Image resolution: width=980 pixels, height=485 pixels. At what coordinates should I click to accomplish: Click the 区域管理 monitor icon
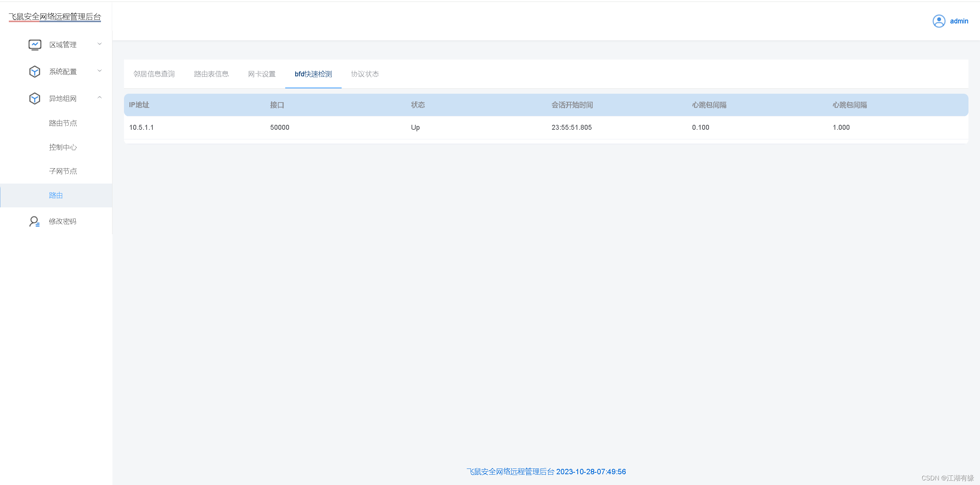pyautogui.click(x=35, y=45)
